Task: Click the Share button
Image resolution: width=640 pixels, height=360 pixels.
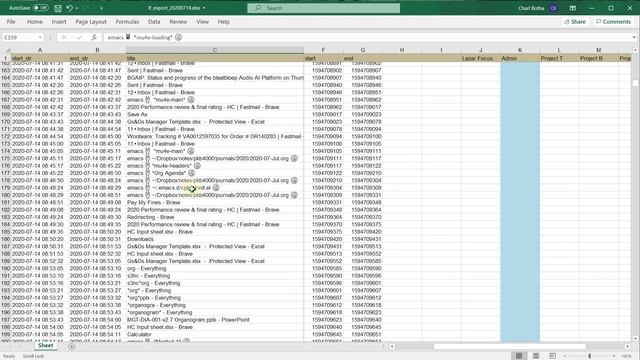Action: click(575, 22)
